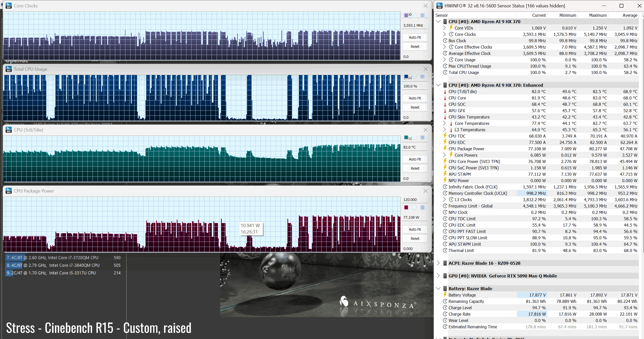Click the HWiNFO icon in Core Clocks window title
The image size is (644, 339).
tap(9, 6)
